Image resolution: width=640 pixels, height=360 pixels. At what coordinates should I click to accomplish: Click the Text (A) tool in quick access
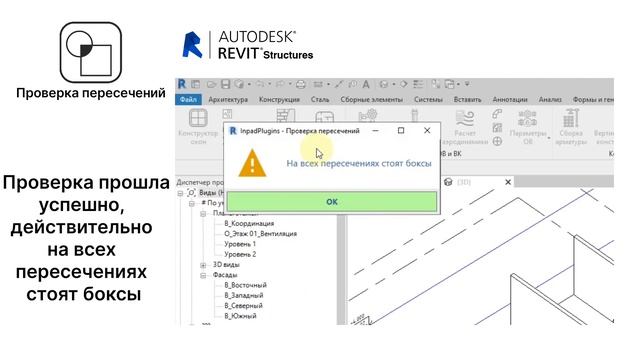tap(366, 84)
